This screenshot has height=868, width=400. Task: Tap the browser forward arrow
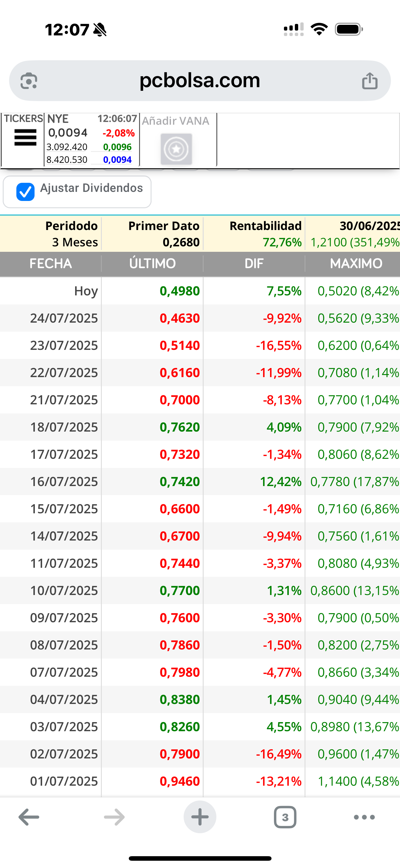pos(114,817)
